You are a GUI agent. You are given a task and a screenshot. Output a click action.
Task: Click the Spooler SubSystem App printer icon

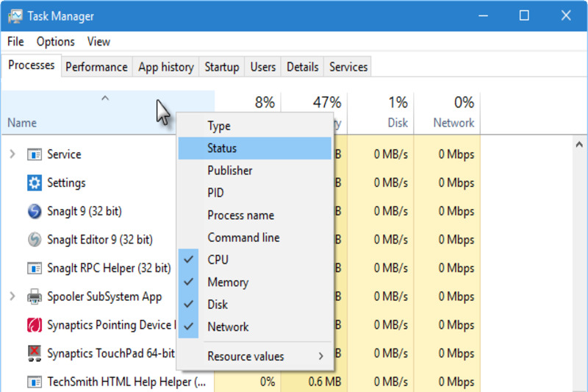(35, 297)
